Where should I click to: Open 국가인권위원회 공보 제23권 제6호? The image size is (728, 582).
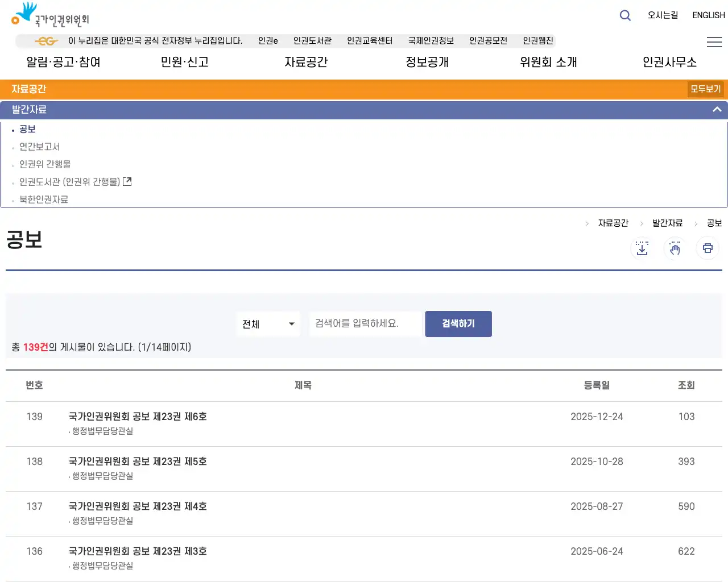tap(138, 416)
